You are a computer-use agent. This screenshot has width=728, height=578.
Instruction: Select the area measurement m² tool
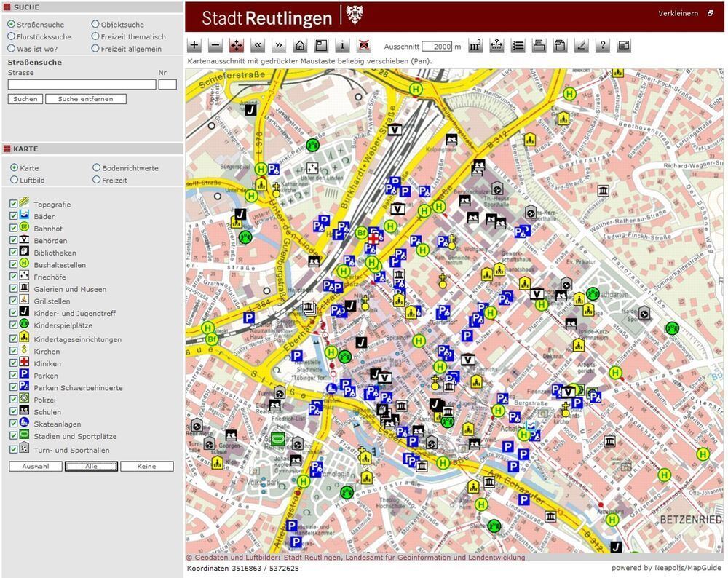pos(475,46)
